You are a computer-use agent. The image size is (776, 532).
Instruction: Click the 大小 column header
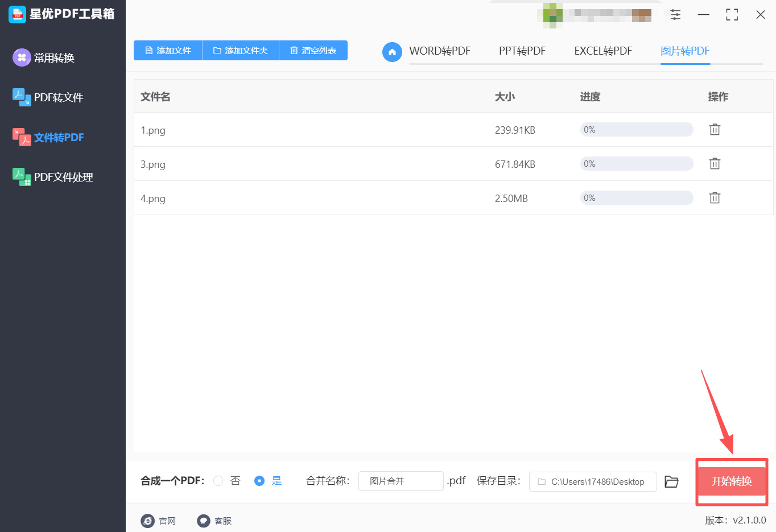505,97
